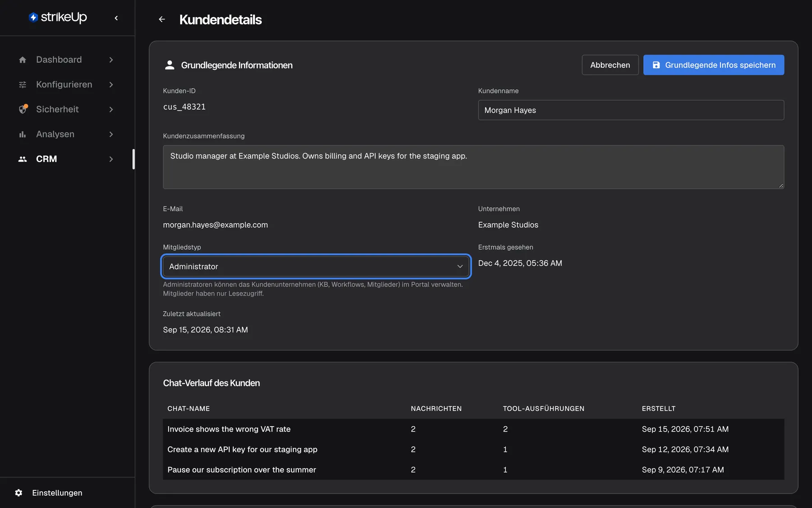
Task: Select the CRM menu item
Action: click(x=67, y=159)
